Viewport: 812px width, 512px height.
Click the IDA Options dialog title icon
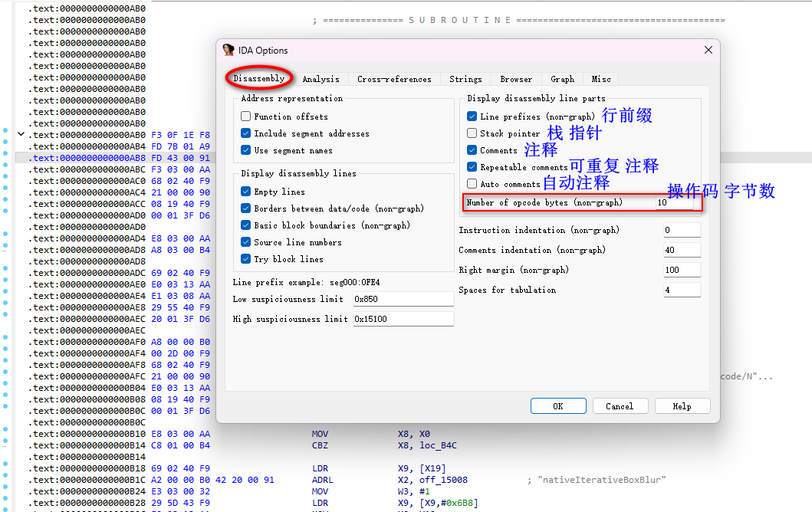228,50
